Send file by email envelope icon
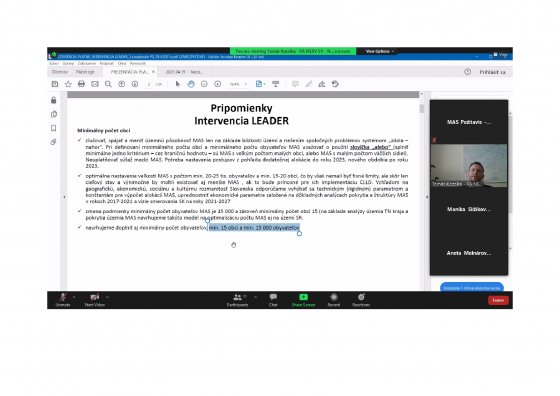The image size is (560, 396). click(x=95, y=84)
